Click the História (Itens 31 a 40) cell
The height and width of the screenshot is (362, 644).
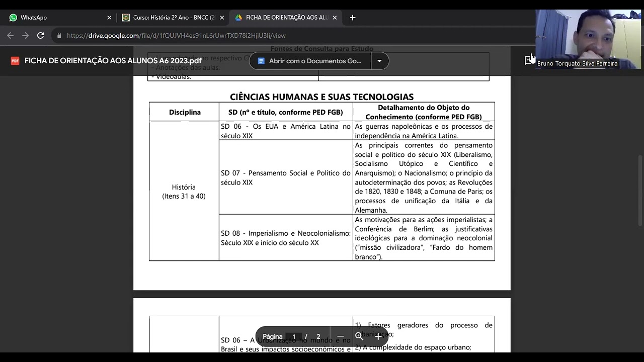(184, 191)
